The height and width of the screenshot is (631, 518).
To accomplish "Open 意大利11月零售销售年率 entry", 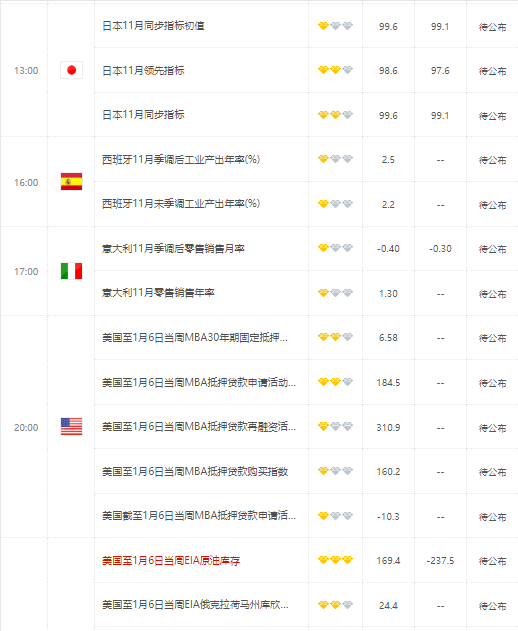I will click(158, 293).
